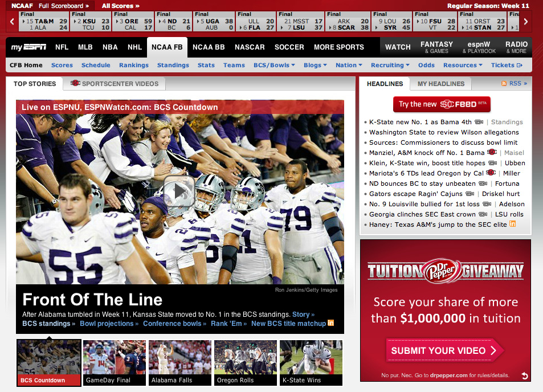Click Insider icon after New BCS title matchup

pos(330,322)
